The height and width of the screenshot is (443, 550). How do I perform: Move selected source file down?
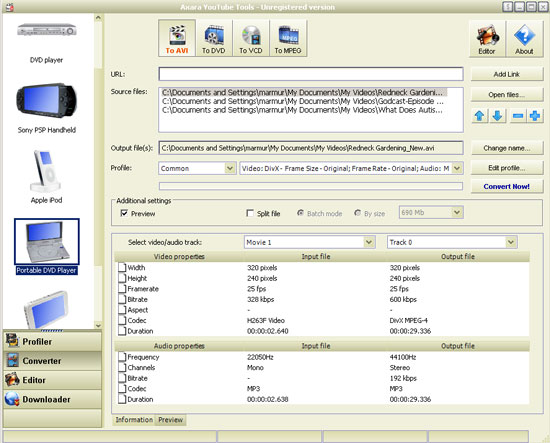point(497,116)
